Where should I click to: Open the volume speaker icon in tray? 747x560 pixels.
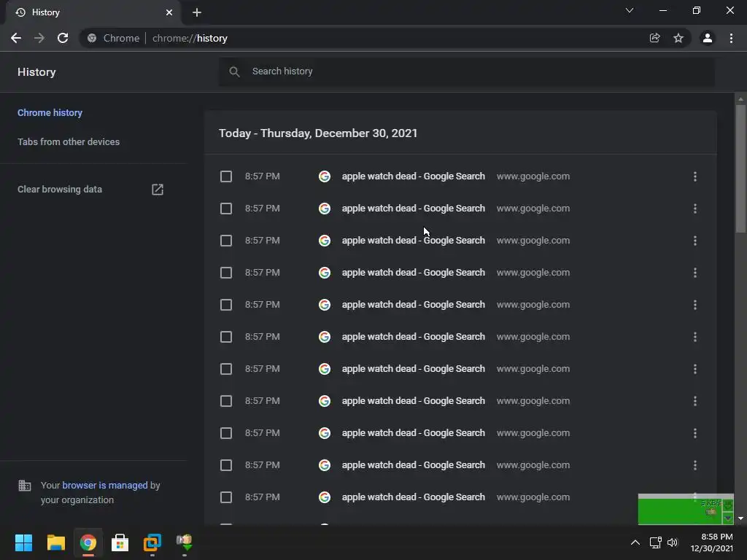click(673, 542)
